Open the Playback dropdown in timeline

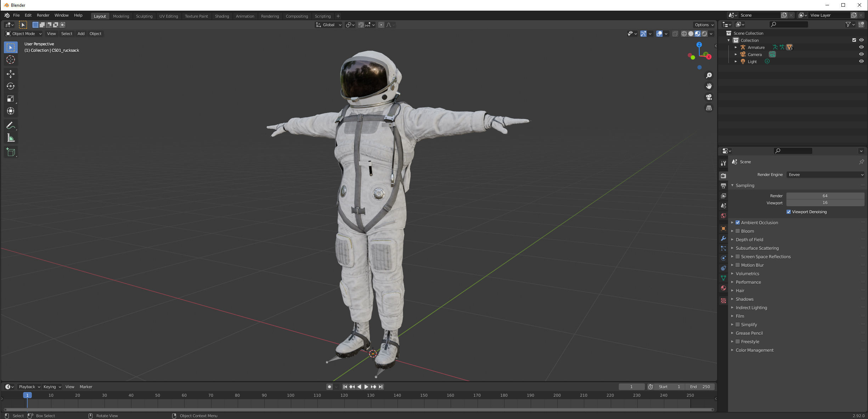(x=29, y=387)
